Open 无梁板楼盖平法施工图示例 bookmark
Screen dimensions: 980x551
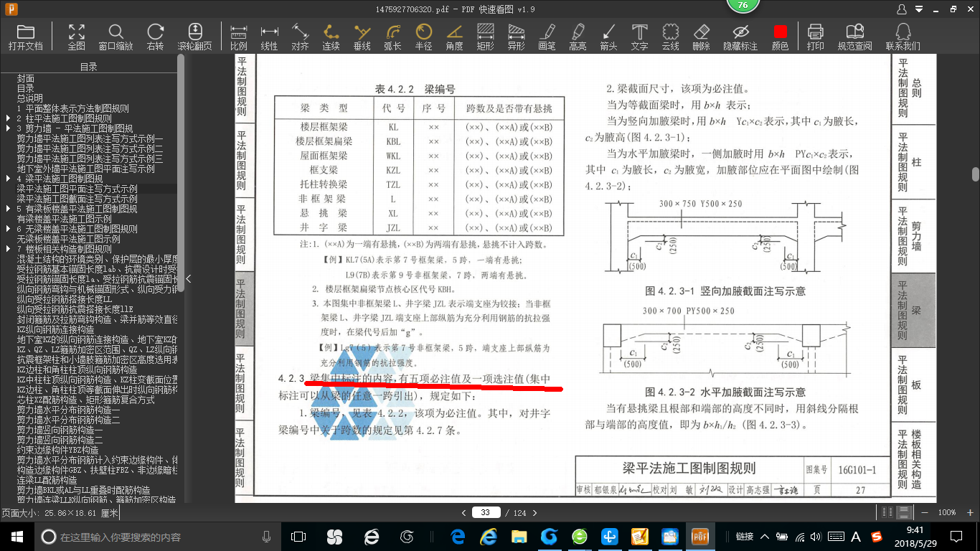click(x=69, y=239)
